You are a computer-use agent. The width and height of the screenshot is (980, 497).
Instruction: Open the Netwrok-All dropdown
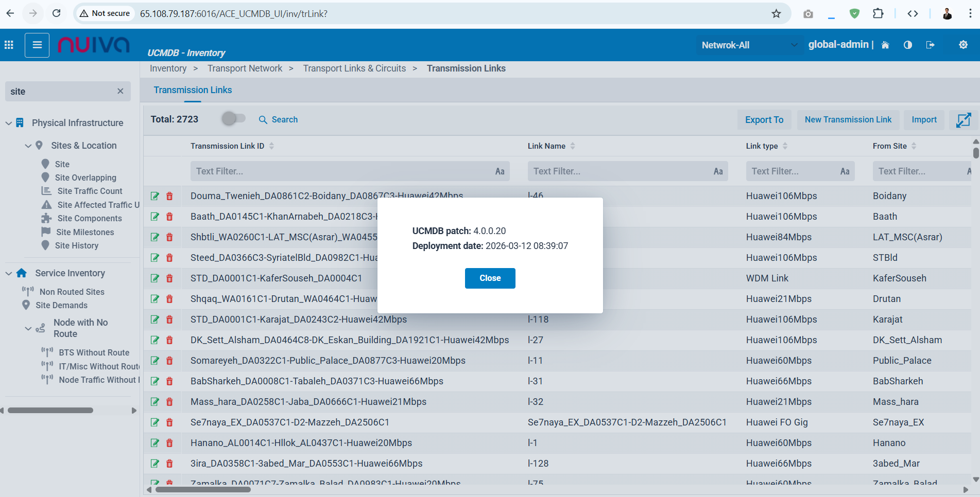tap(749, 45)
